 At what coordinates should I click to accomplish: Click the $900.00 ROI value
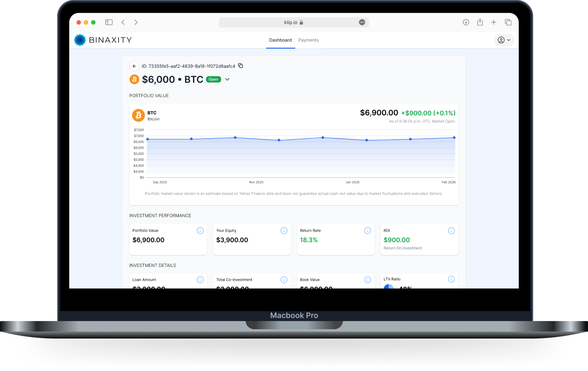click(x=396, y=240)
